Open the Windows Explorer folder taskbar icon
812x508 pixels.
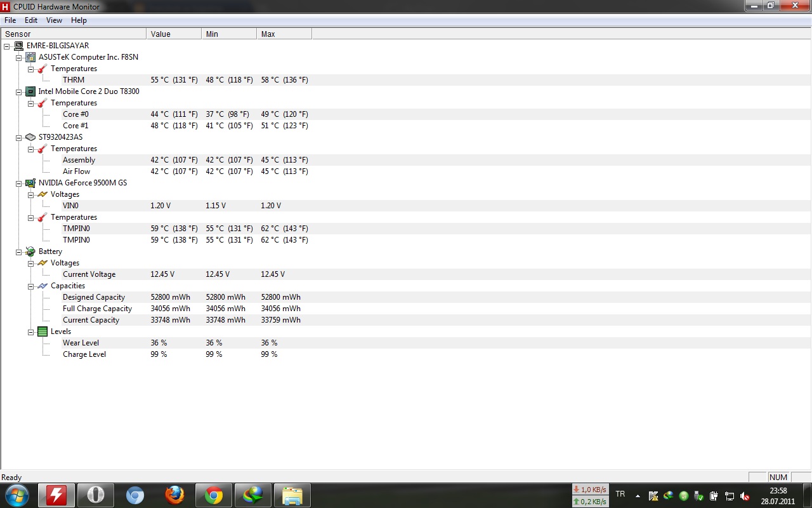coord(292,495)
